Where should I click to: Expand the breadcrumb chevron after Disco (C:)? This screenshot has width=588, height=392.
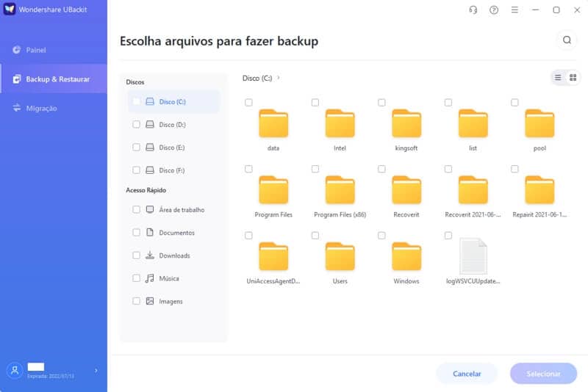279,78
